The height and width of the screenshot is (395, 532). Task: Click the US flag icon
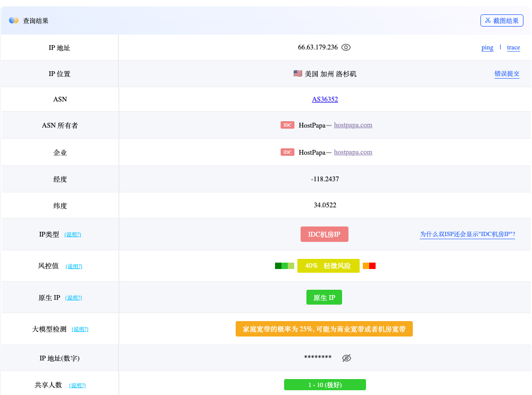click(298, 73)
